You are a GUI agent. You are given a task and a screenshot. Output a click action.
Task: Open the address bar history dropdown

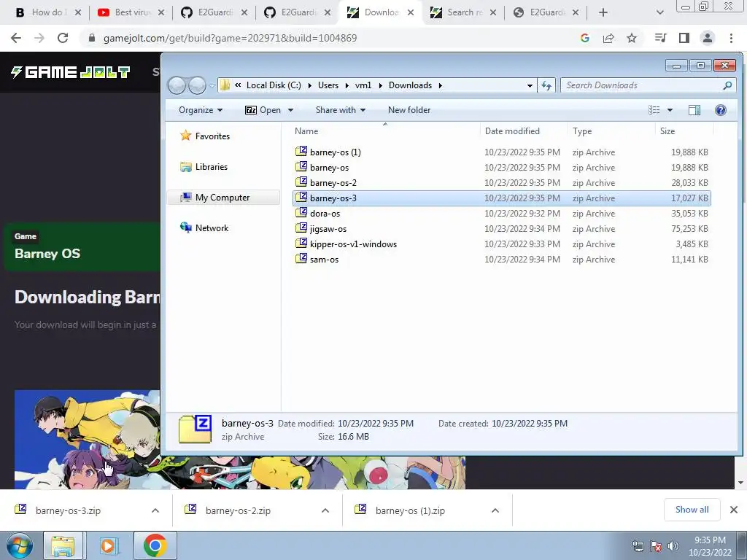point(530,86)
